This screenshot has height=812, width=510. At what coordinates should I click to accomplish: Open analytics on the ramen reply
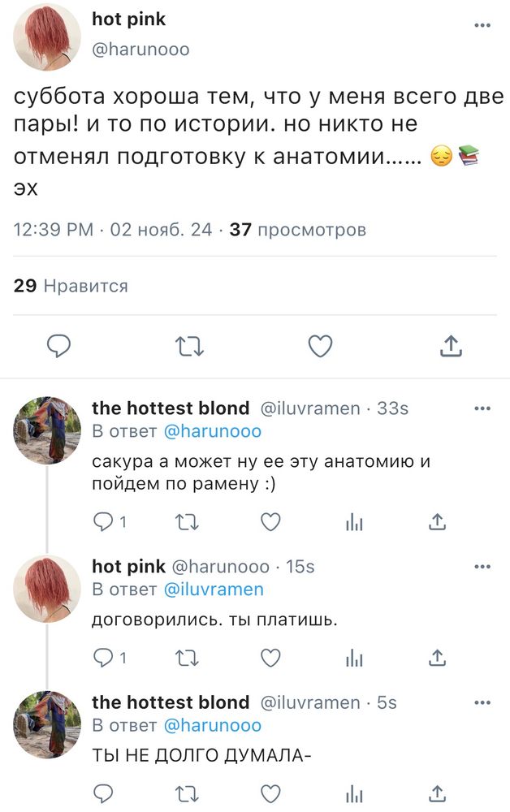(x=356, y=523)
